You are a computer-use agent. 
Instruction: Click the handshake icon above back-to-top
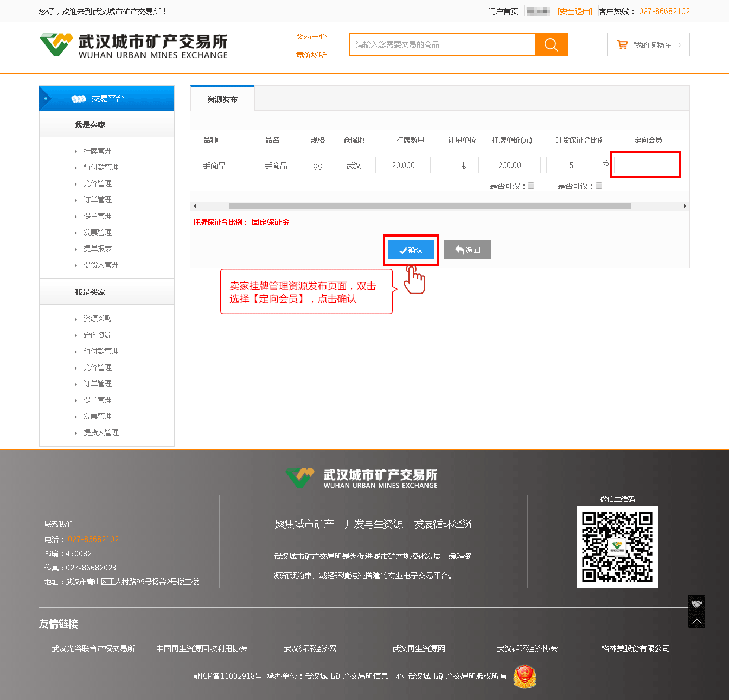(x=696, y=603)
